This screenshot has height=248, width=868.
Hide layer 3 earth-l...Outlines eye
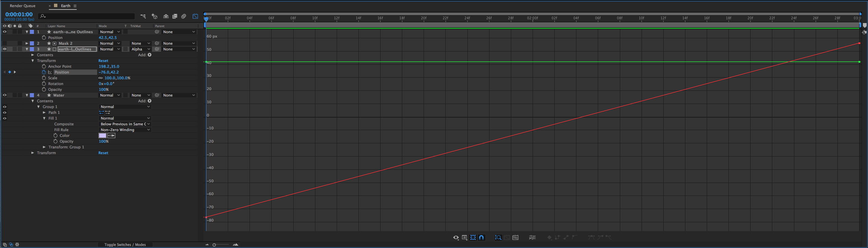pyautogui.click(x=5, y=49)
